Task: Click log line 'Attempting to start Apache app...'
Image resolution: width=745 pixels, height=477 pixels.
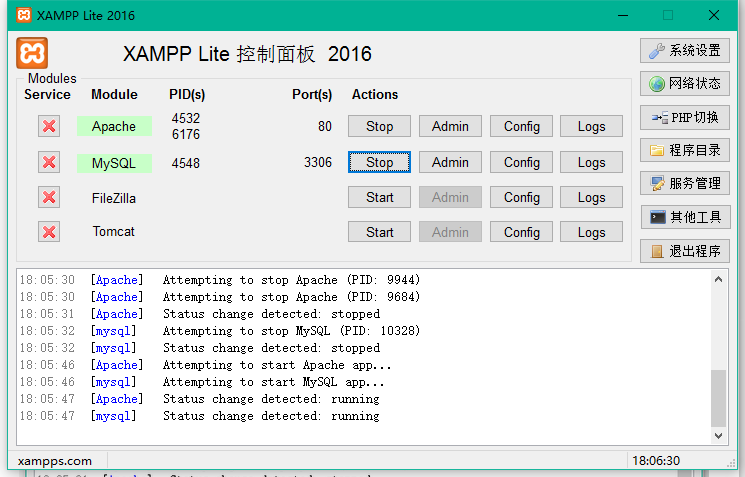Action: (205, 365)
